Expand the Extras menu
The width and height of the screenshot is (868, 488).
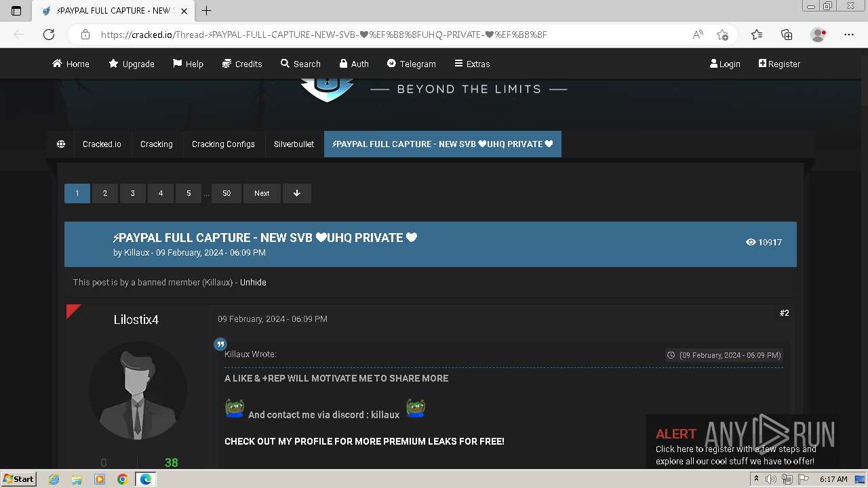click(x=472, y=64)
